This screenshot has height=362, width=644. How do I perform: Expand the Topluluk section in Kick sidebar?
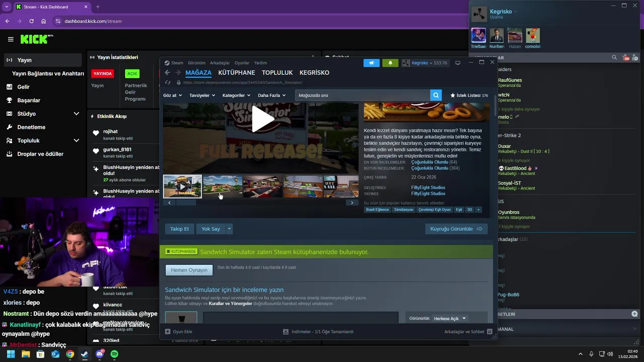tap(76, 140)
